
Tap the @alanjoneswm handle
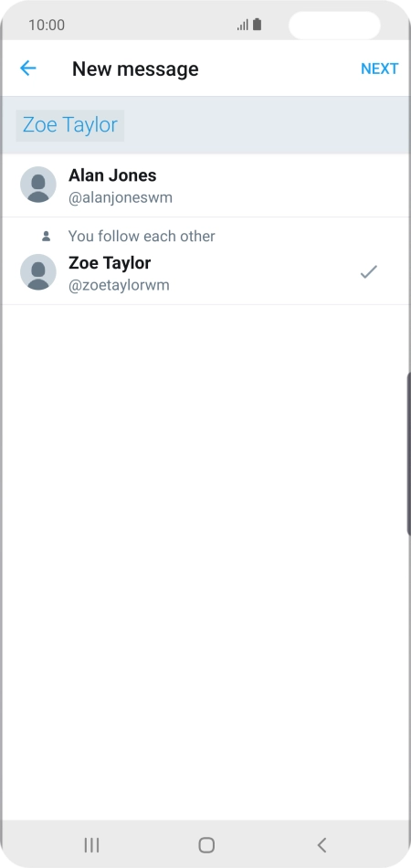coord(121,197)
